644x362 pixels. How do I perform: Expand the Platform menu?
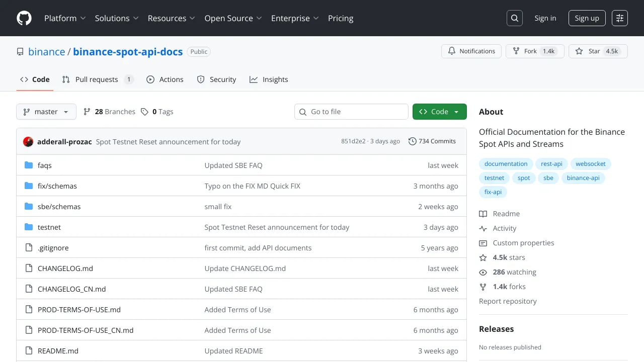(x=65, y=18)
